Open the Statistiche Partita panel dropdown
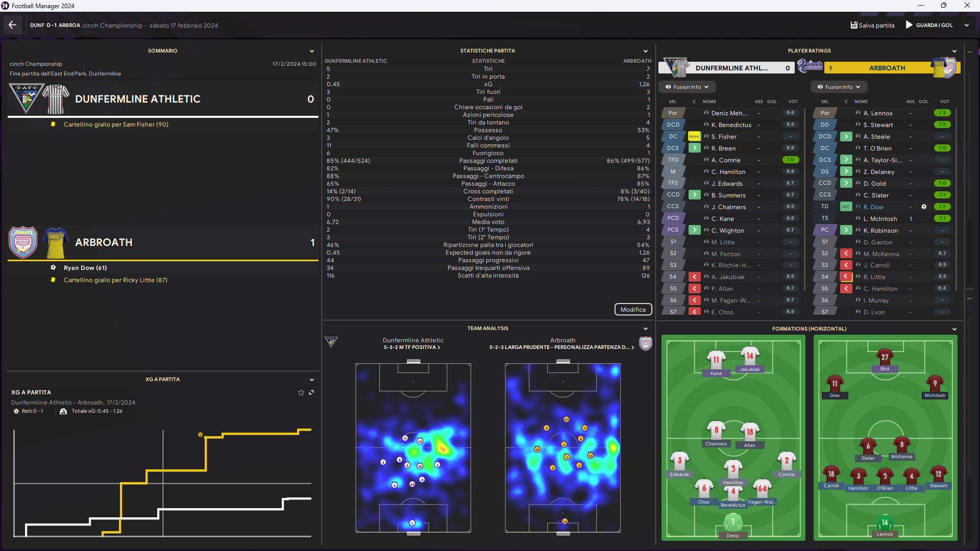This screenshot has height=551, width=980. pos(645,51)
